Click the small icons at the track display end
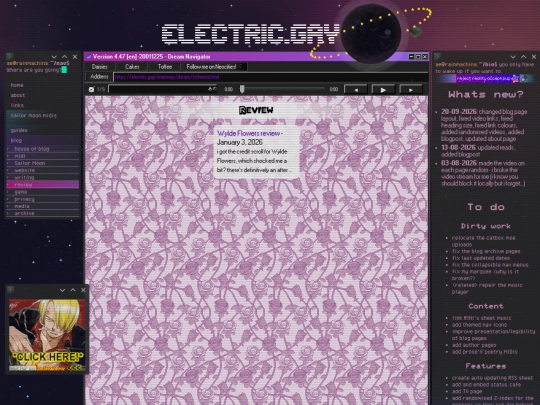The image size is (540, 405). [212, 89]
